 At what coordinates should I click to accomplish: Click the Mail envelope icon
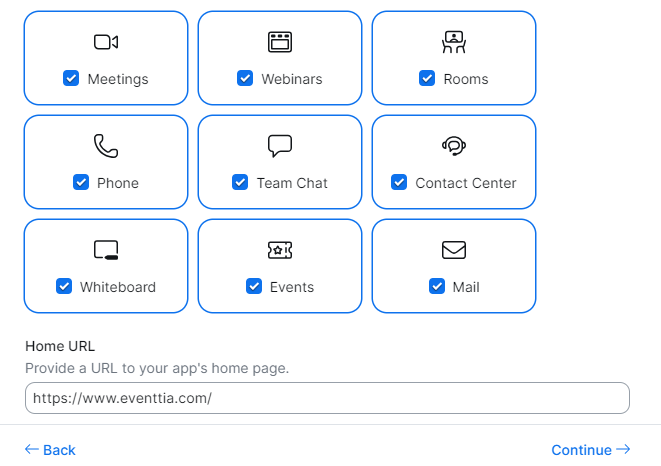point(454,250)
